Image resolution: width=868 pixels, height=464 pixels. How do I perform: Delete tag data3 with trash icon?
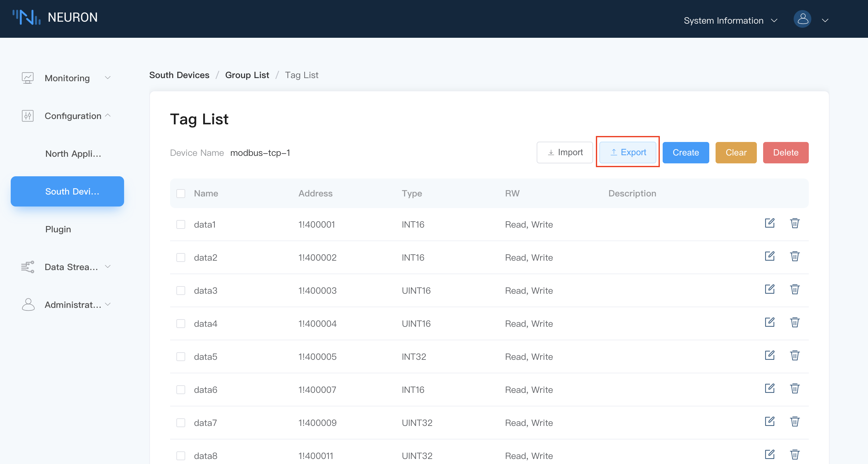(795, 289)
